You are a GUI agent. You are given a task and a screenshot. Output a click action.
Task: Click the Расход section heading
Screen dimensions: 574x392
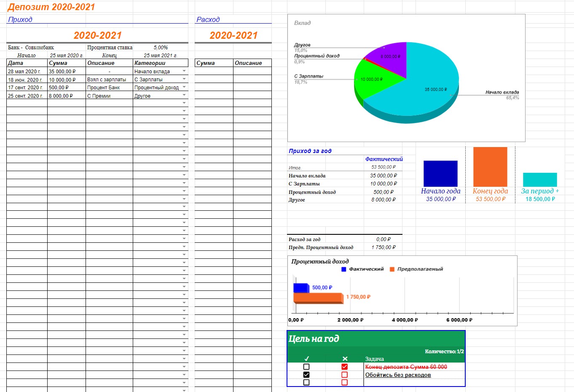(x=208, y=19)
